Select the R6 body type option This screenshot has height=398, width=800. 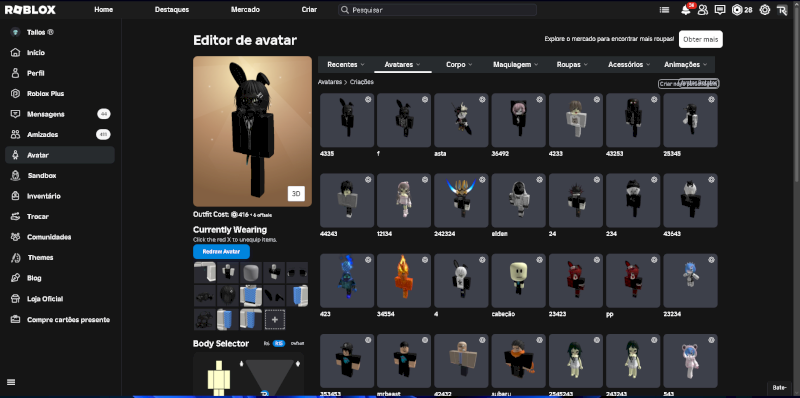[x=266, y=343]
